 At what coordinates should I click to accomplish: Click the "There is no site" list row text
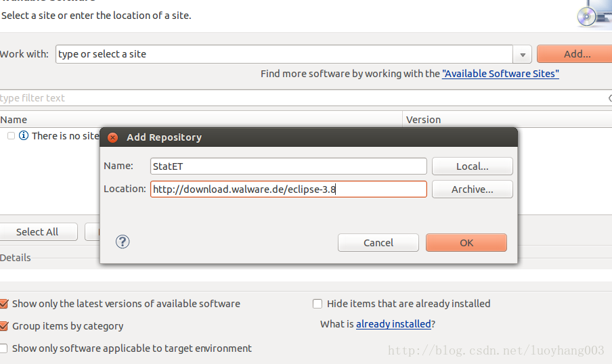pyautogui.click(x=65, y=136)
